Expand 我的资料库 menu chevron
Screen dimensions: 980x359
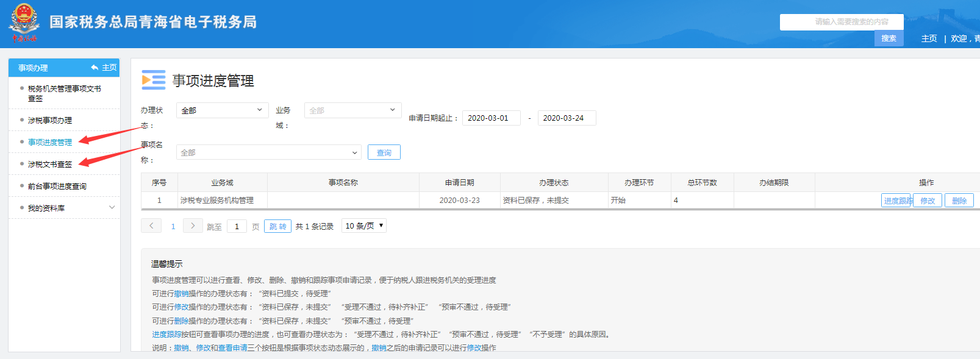coord(112,208)
